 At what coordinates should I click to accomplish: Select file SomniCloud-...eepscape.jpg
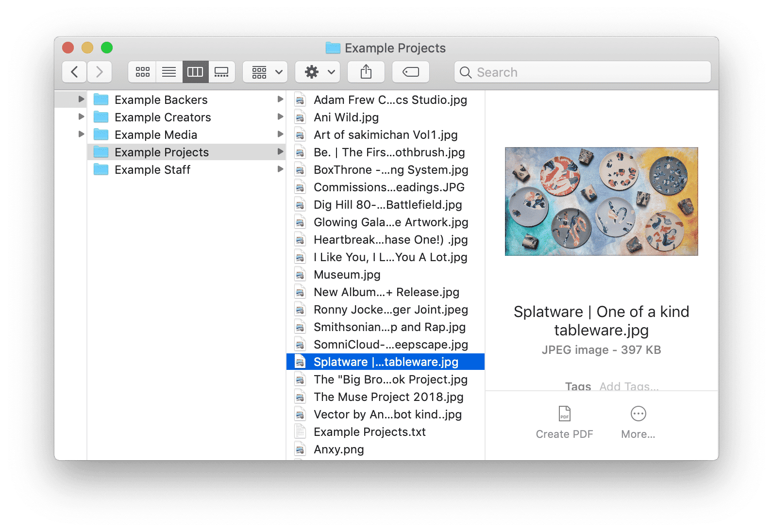386,344
